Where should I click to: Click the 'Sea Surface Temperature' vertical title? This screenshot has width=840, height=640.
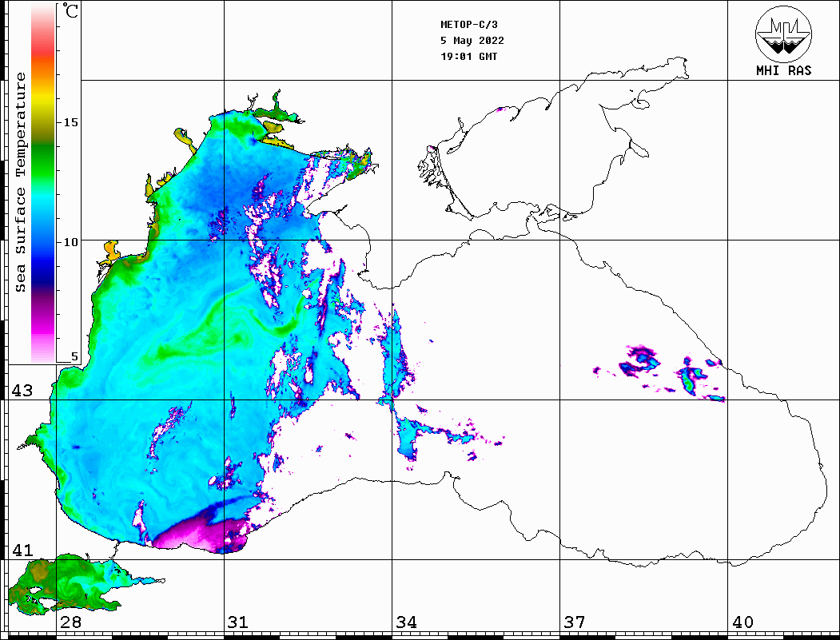20,182
